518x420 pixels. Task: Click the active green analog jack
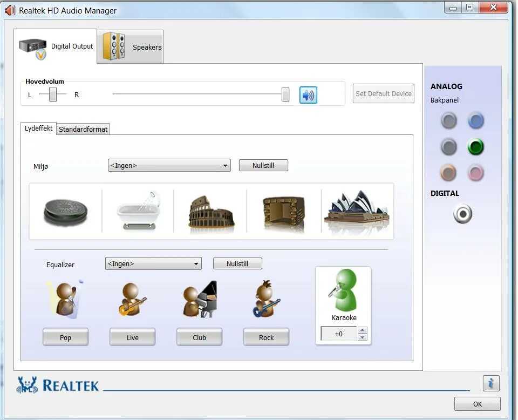[x=476, y=147]
